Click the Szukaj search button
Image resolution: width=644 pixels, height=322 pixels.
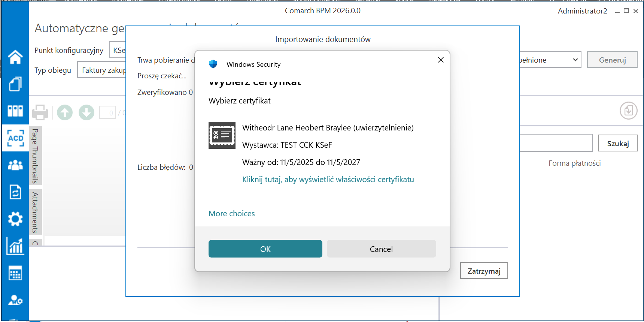point(618,143)
